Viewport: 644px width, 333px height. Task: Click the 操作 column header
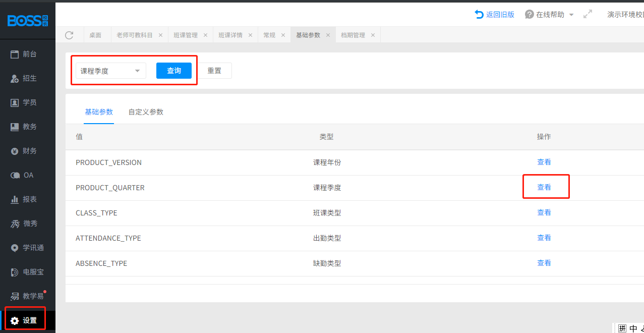(x=544, y=137)
